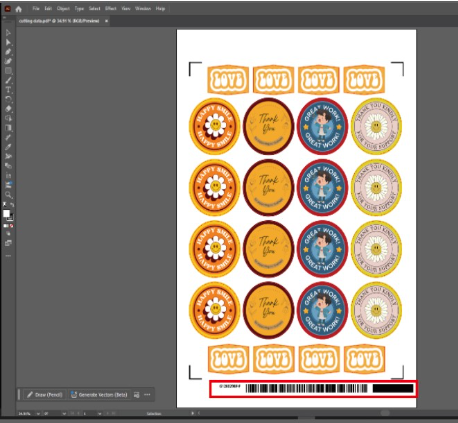Click the white Fill color swatch
Screen dimensions: 458x423
pyautogui.click(x=6, y=213)
